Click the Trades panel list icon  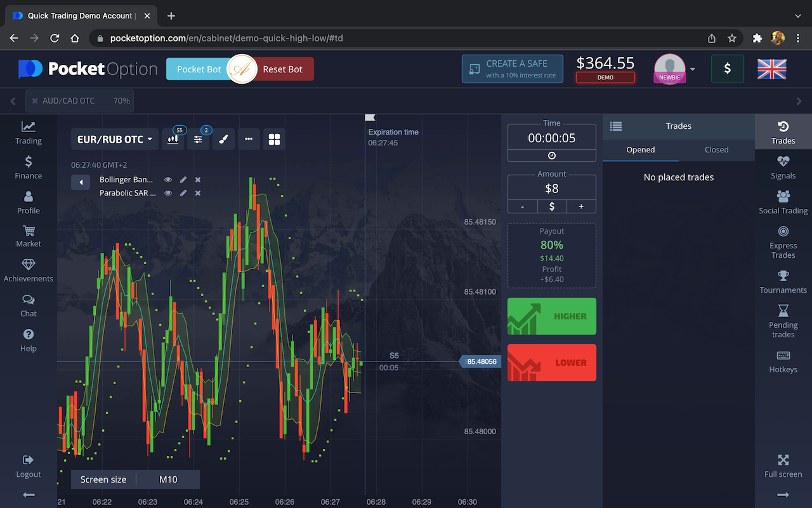615,126
